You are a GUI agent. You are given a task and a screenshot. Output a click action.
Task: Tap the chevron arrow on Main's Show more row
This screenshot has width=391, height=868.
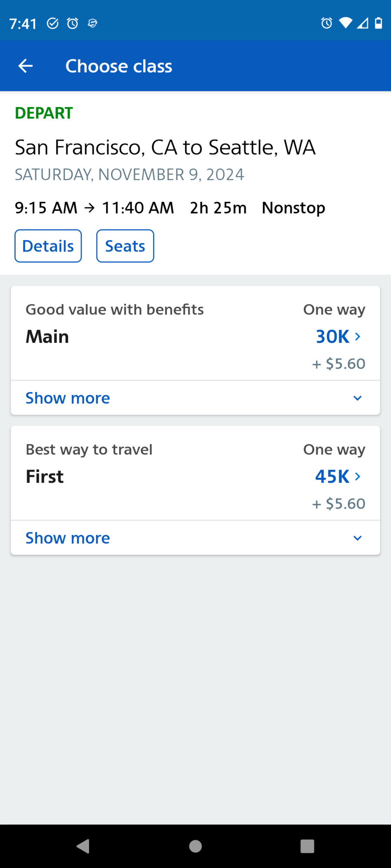pyautogui.click(x=357, y=398)
